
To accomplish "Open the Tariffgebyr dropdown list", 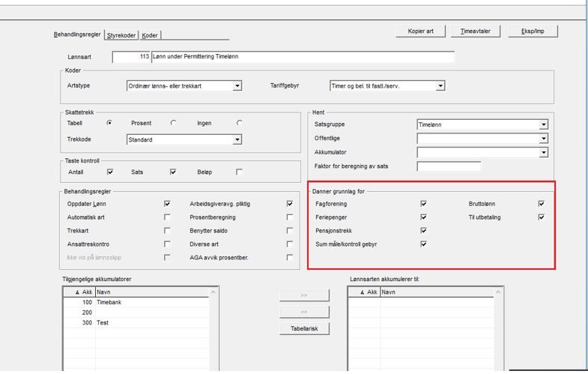I will tap(440, 86).
